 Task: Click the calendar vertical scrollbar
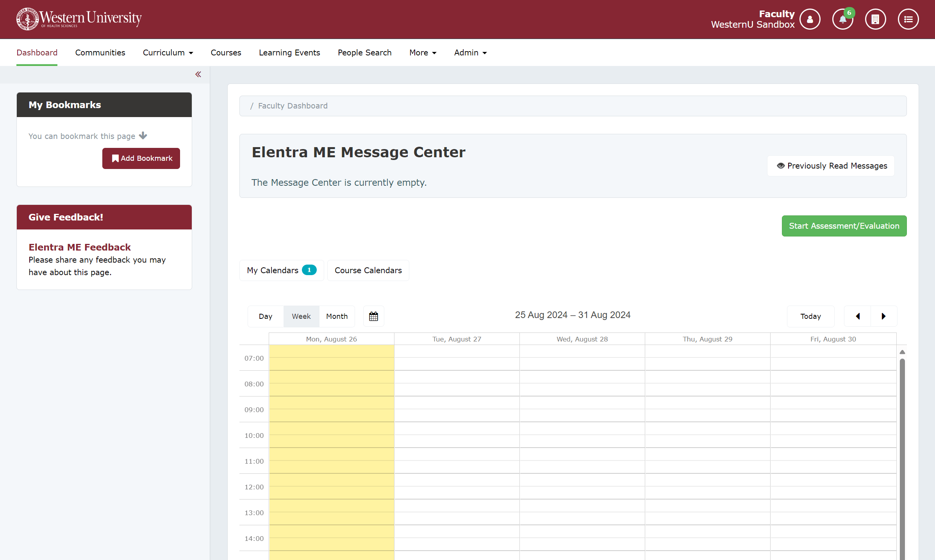click(902, 459)
